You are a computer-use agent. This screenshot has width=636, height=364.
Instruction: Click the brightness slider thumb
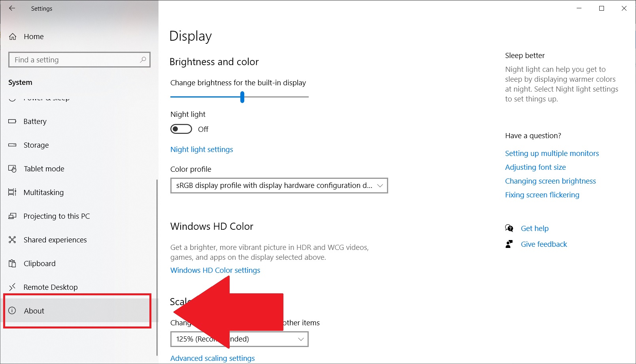242,97
